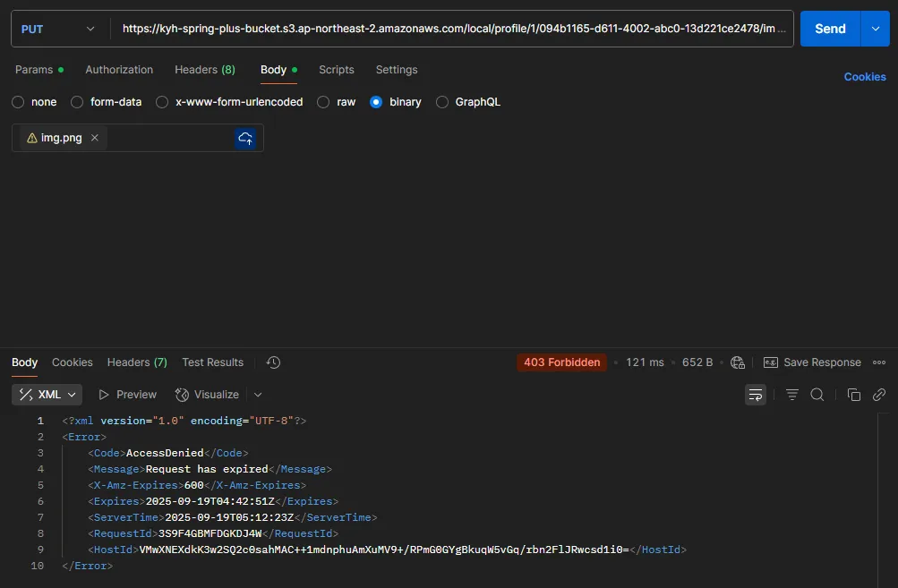The image size is (898, 588).
Task: Open the PUT method dropdown
Action: (x=58, y=29)
